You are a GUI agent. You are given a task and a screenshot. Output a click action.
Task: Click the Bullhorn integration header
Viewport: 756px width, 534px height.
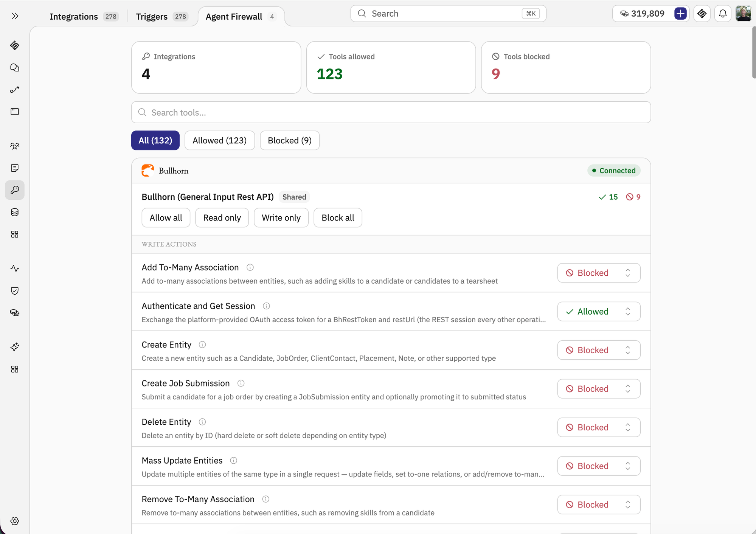coord(391,171)
